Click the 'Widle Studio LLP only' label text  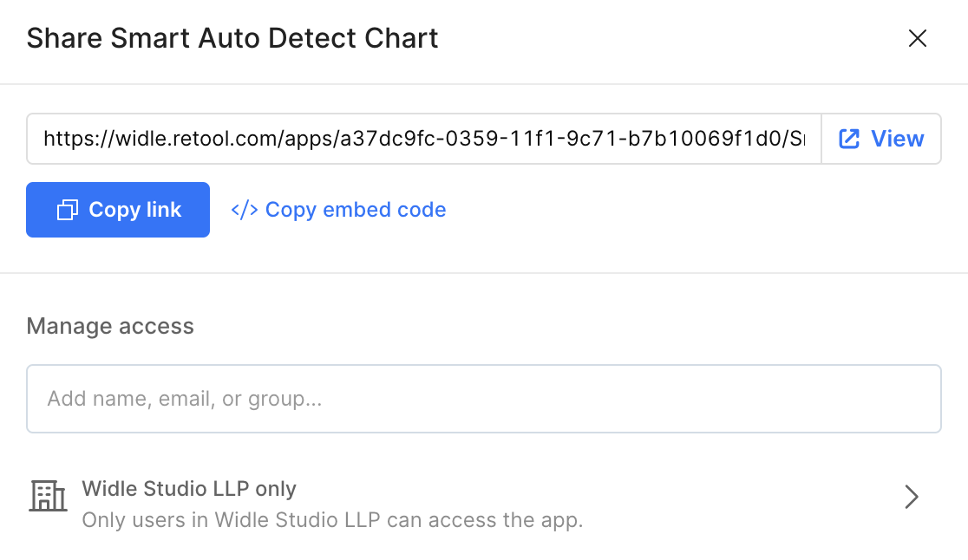pos(189,488)
